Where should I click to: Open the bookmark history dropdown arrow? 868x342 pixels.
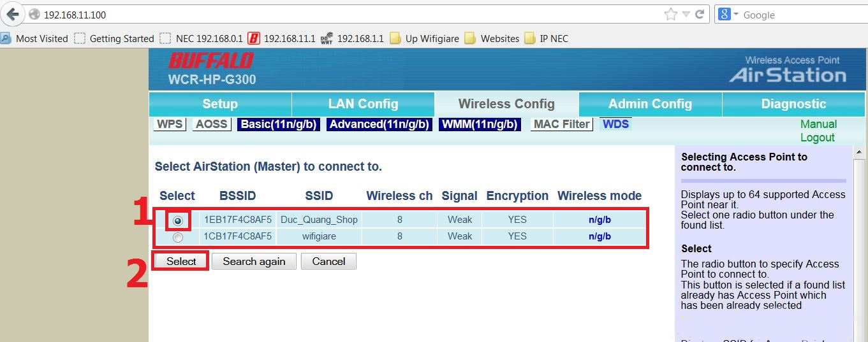tap(686, 15)
